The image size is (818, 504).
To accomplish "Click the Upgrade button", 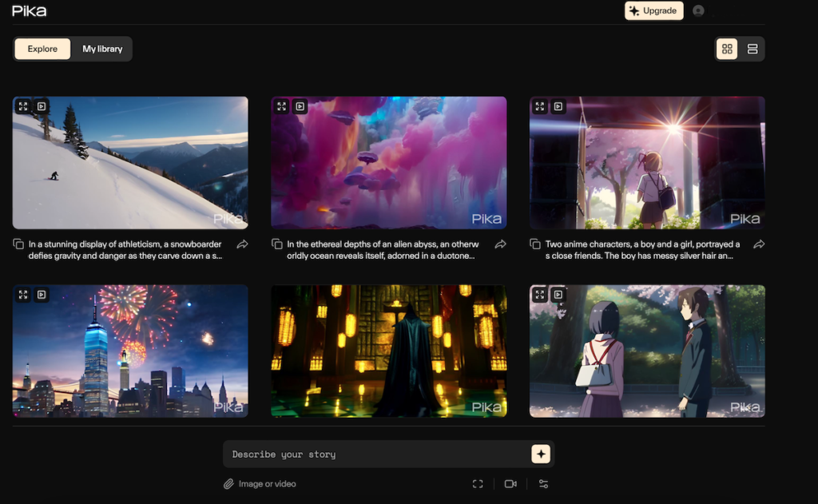I will [653, 11].
